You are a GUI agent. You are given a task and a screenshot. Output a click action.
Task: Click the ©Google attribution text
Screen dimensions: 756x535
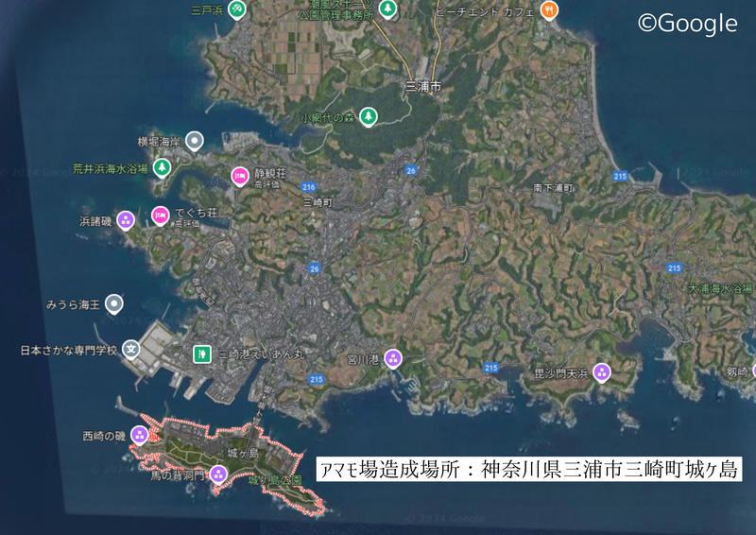click(x=687, y=24)
